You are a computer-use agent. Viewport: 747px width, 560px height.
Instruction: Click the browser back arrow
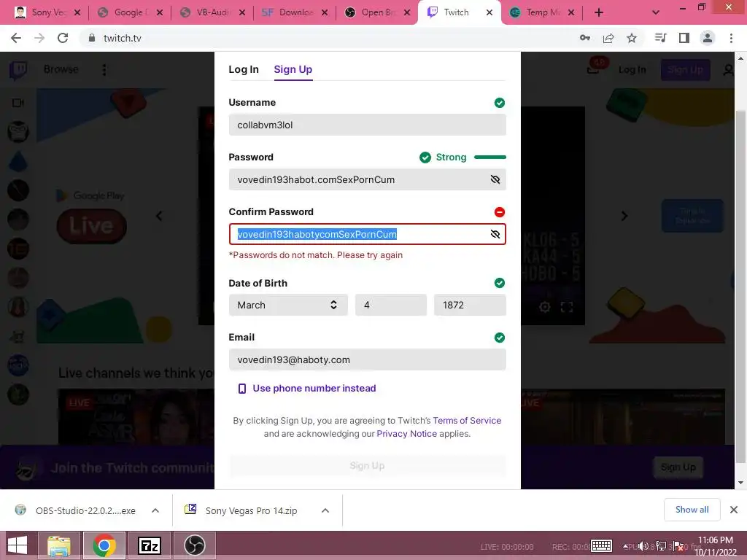pyautogui.click(x=16, y=38)
